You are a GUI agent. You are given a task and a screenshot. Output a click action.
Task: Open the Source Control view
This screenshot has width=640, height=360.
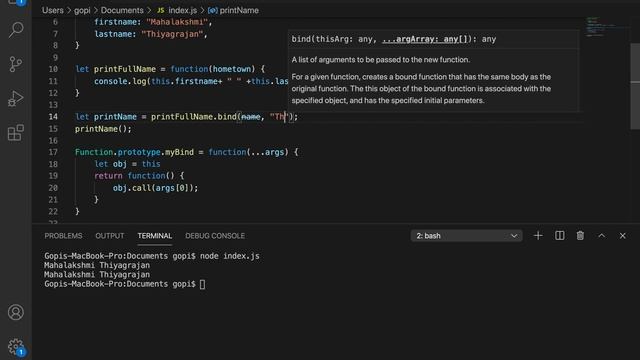pos(16,64)
